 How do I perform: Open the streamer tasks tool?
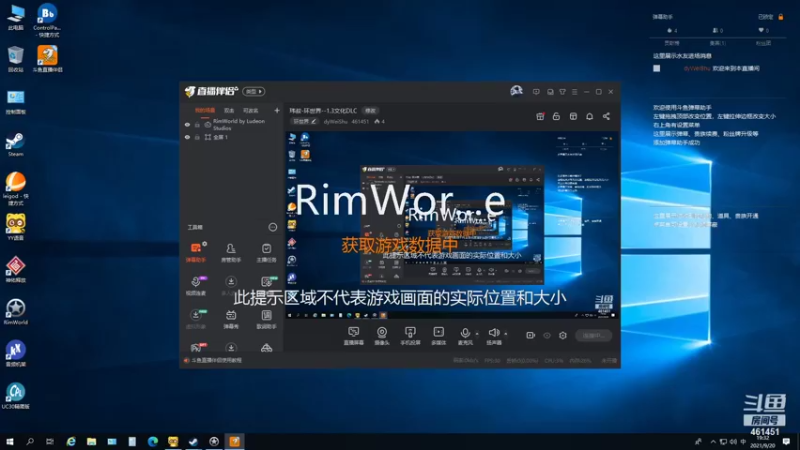[x=266, y=252]
